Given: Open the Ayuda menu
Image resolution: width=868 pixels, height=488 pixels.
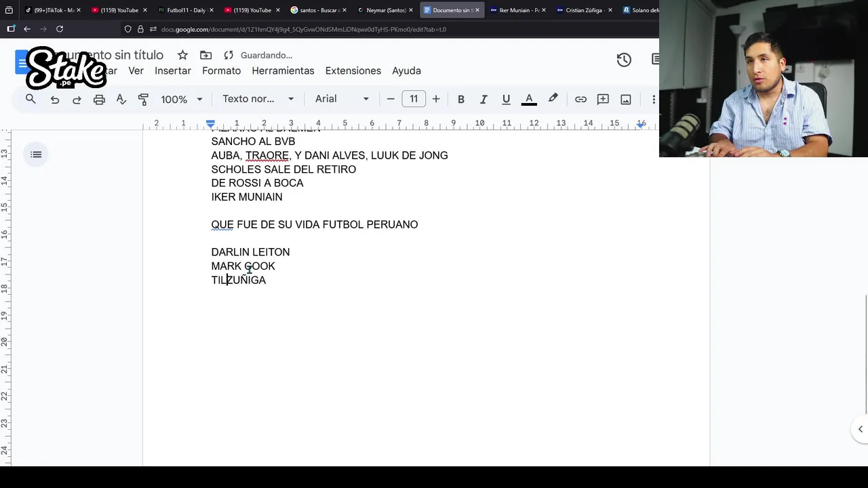Looking at the screenshot, I should (406, 70).
